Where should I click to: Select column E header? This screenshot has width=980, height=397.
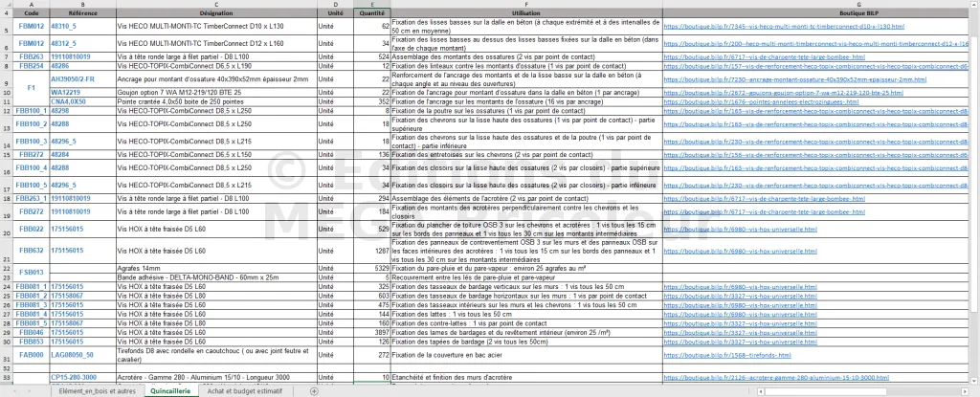click(372, 5)
